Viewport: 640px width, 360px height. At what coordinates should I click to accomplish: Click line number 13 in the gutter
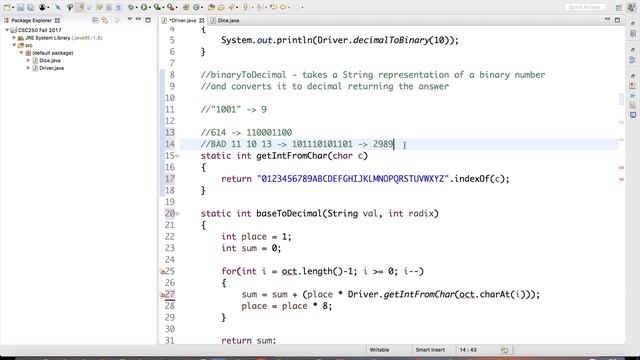pyautogui.click(x=170, y=133)
